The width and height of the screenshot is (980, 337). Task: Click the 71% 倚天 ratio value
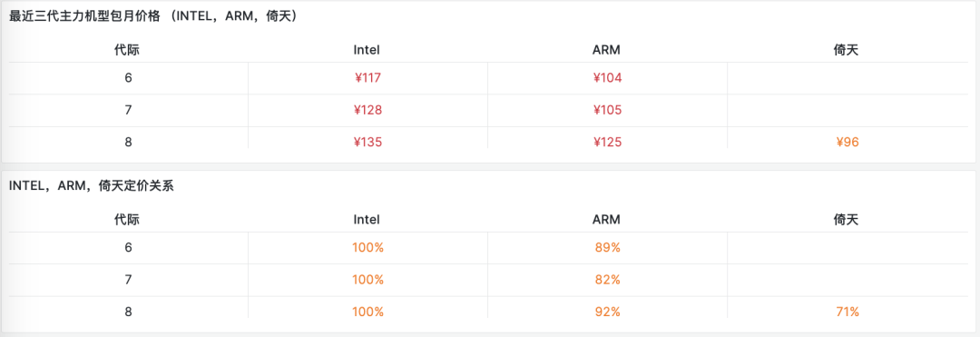847,312
